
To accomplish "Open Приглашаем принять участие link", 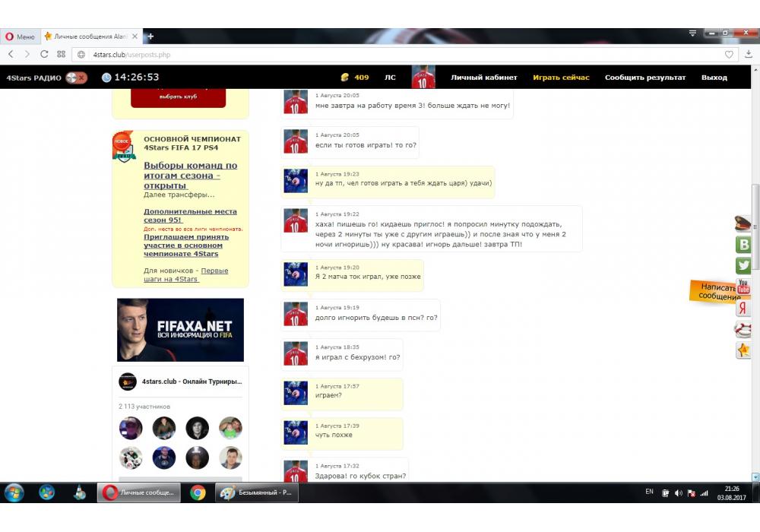I will (x=186, y=245).
